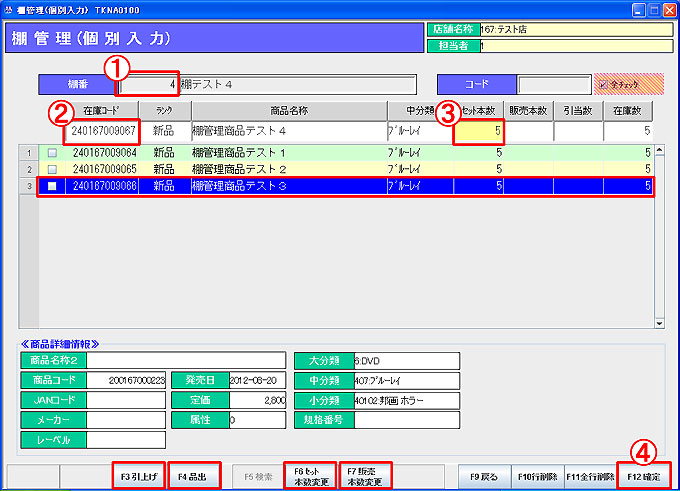Click F11 全行削除 button

590,476
